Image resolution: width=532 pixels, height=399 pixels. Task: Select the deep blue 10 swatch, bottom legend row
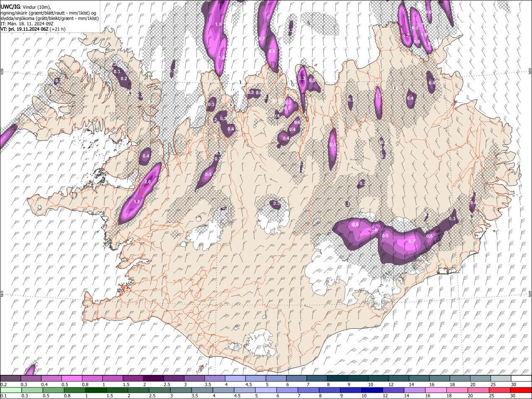pos(372,390)
